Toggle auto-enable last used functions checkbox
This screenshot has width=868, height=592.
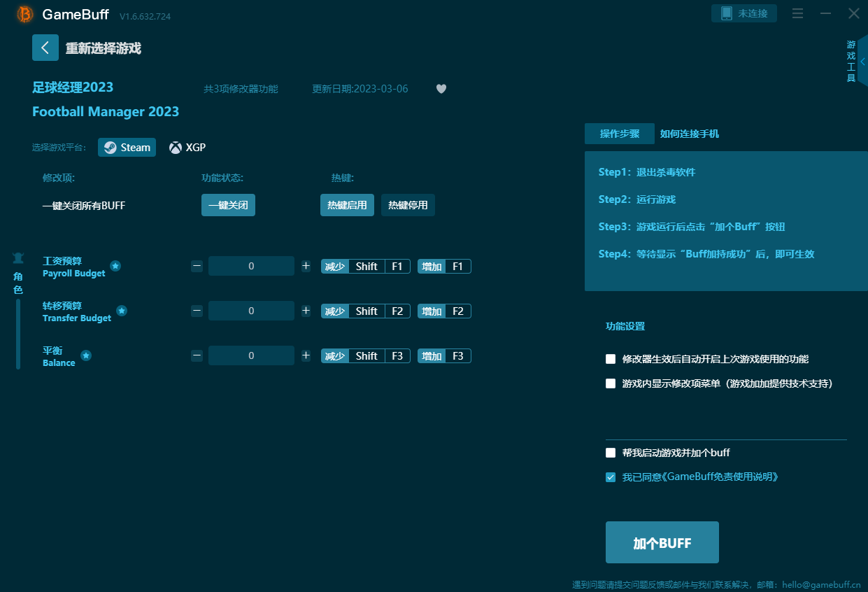coord(611,359)
